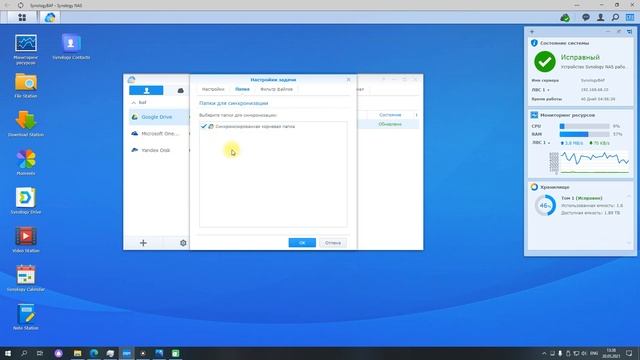Image resolution: width=640 pixels, height=360 pixels.
Task: Open Download Station desktop icon
Action: pyautogui.click(x=26, y=124)
